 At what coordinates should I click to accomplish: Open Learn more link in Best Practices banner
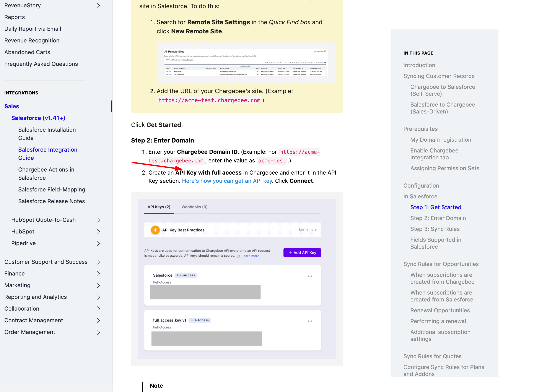click(x=307, y=229)
